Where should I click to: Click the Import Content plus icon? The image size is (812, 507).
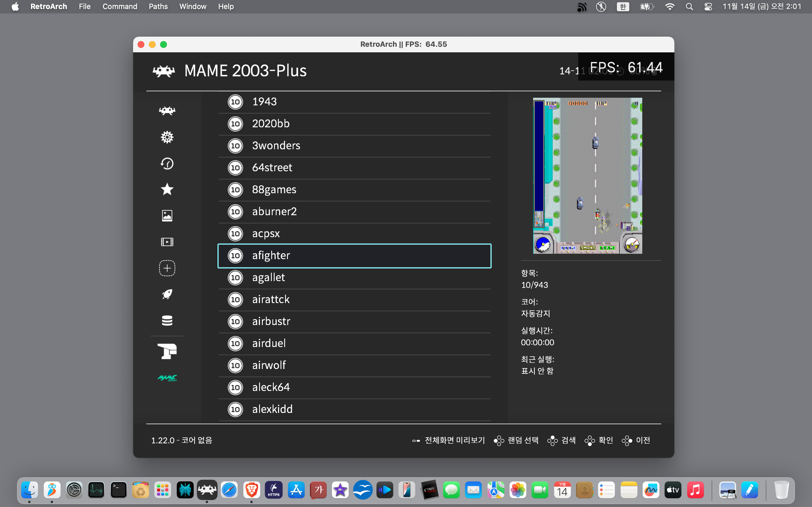167,268
